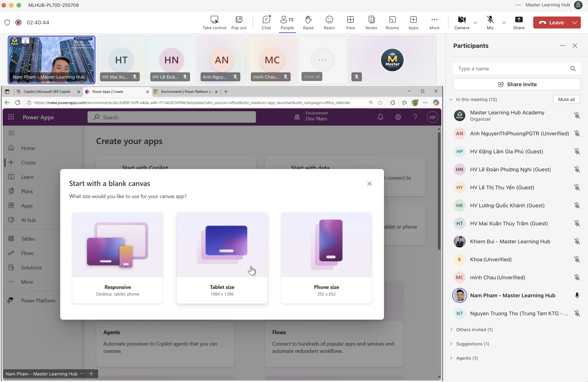588x382 pixels.
Task: Choose Responsive canvas layout card
Action: pyautogui.click(x=117, y=258)
